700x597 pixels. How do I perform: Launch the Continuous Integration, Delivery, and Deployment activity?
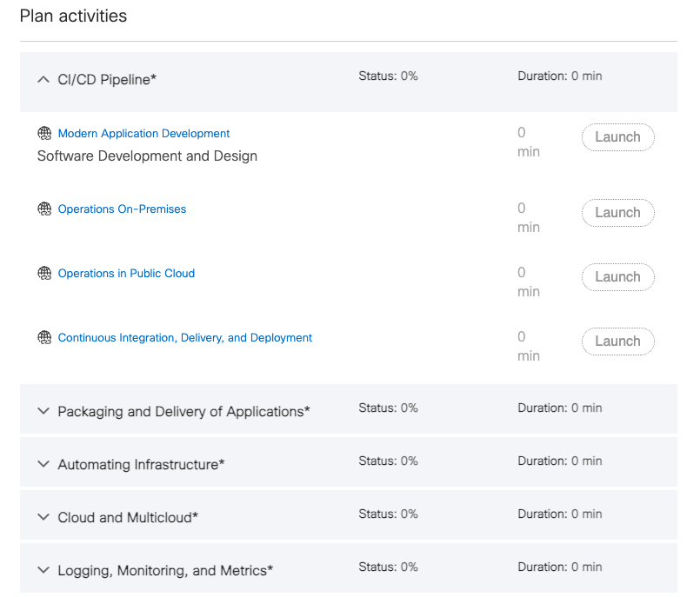point(617,341)
